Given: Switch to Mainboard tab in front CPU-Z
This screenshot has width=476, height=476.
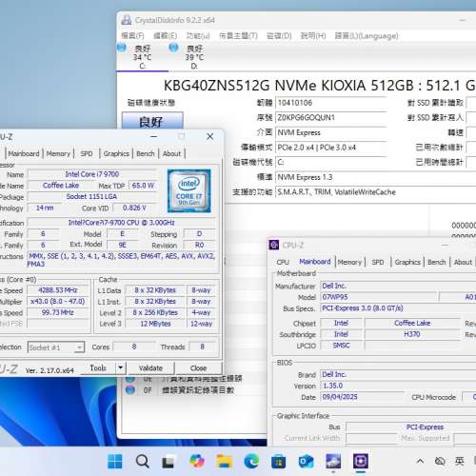Looking at the screenshot, I should click(24, 153).
